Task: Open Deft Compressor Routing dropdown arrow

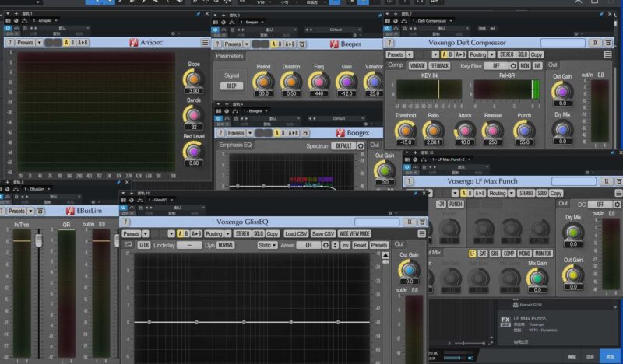Action: pos(492,54)
